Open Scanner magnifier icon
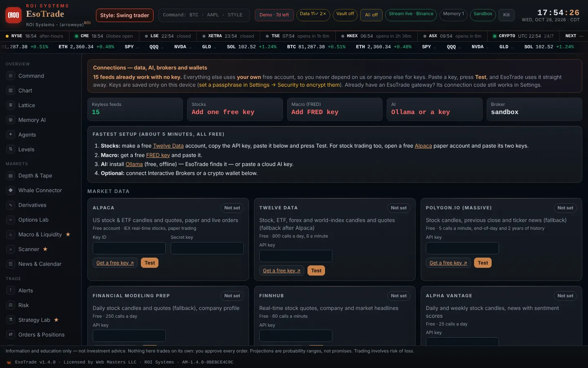Screen dimensions: 588x368 coord(11,249)
